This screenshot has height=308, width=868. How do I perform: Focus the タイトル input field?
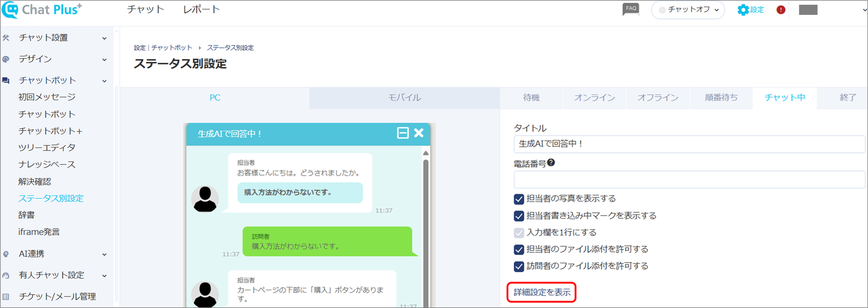pyautogui.click(x=690, y=144)
